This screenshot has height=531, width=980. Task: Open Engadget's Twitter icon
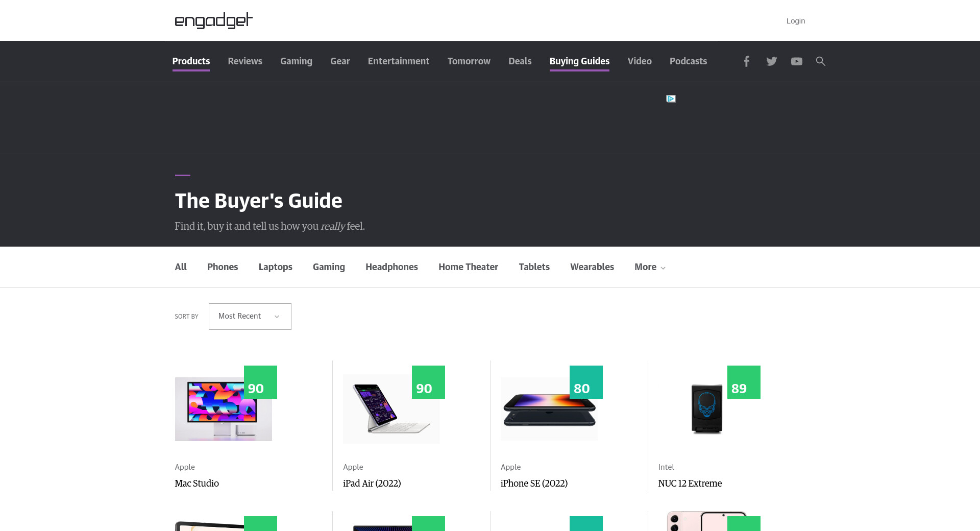point(771,61)
